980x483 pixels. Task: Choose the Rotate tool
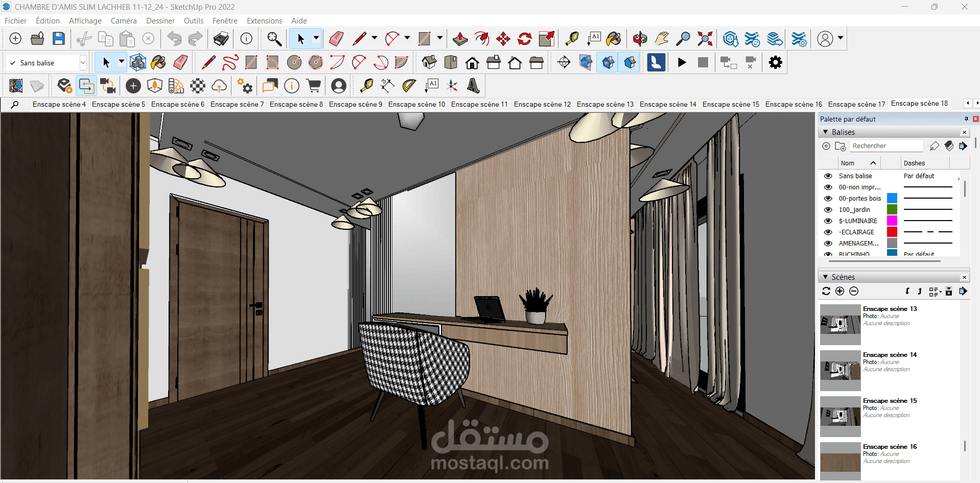coord(525,39)
